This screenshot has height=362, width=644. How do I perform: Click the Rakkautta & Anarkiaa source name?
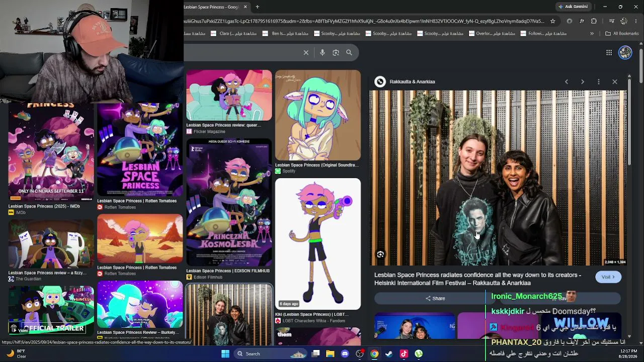pyautogui.click(x=412, y=81)
